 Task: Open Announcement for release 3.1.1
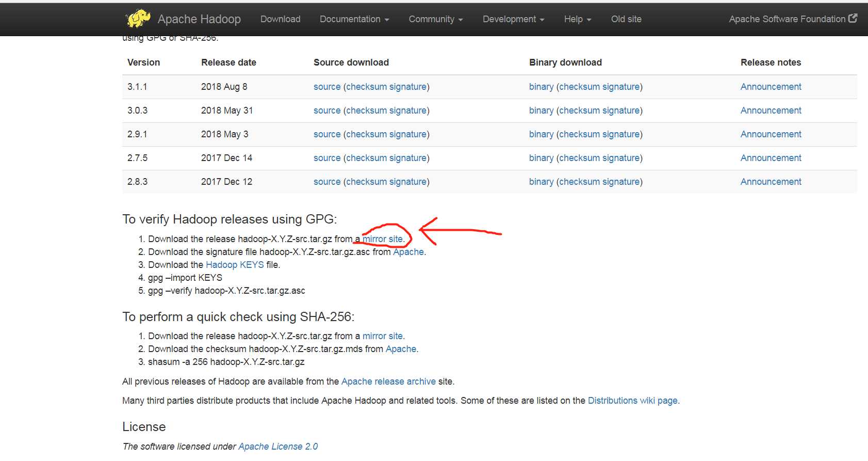[x=771, y=87]
